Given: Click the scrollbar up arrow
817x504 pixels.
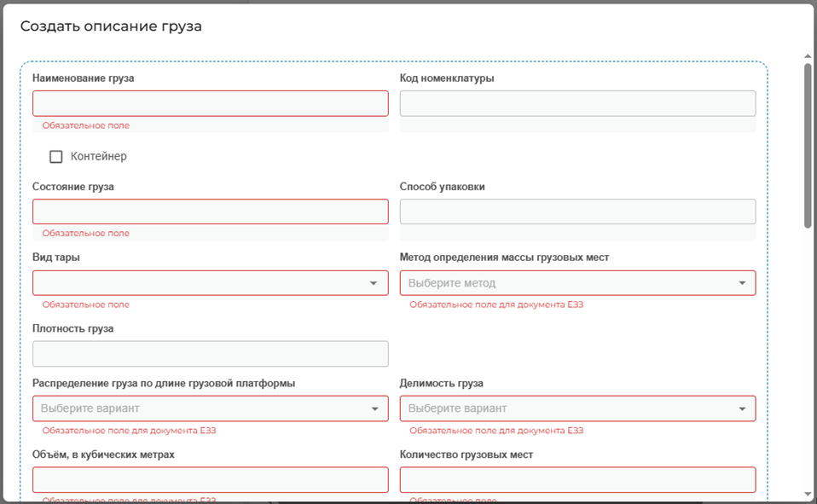Looking at the screenshot, I should pos(808,55).
